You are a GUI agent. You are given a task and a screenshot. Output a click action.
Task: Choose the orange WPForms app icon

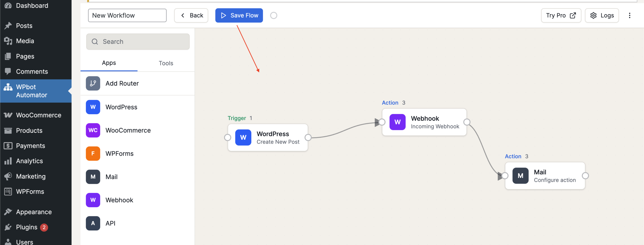coord(93,153)
